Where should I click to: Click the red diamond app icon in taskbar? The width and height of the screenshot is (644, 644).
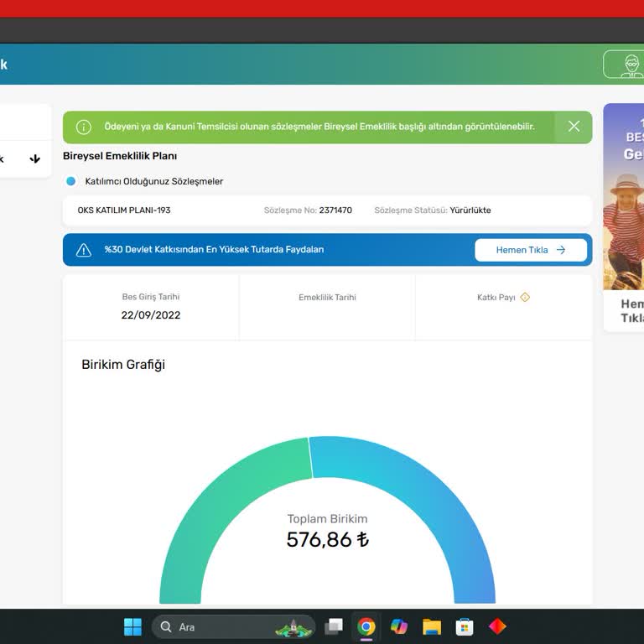pyautogui.click(x=497, y=626)
